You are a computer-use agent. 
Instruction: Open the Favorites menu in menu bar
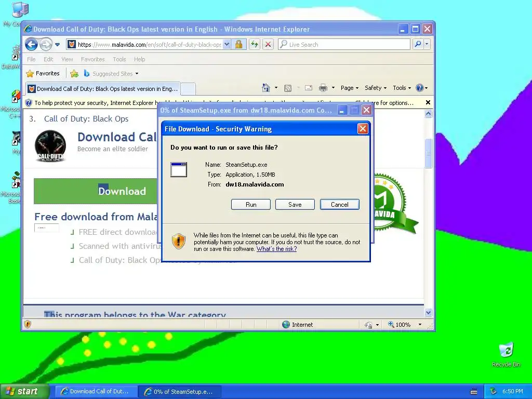92,59
